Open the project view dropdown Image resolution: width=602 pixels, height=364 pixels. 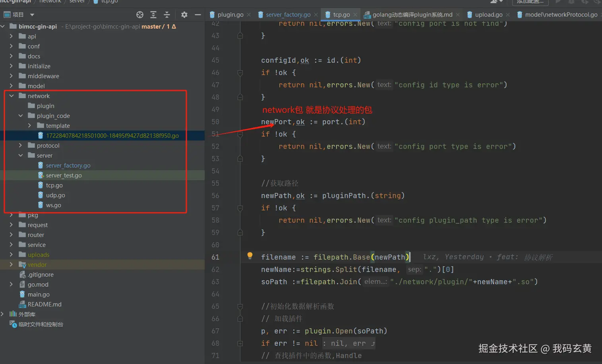coord(32,15)
